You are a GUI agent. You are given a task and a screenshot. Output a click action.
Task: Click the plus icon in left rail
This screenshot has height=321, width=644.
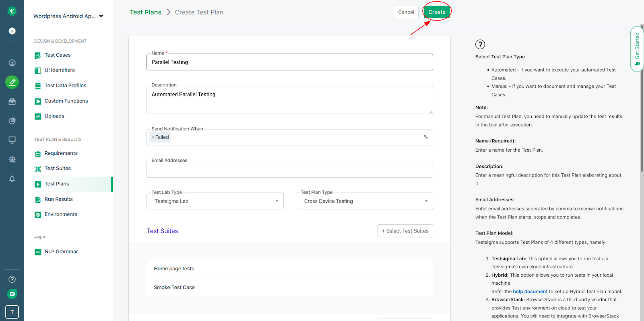tap(12, 31)
